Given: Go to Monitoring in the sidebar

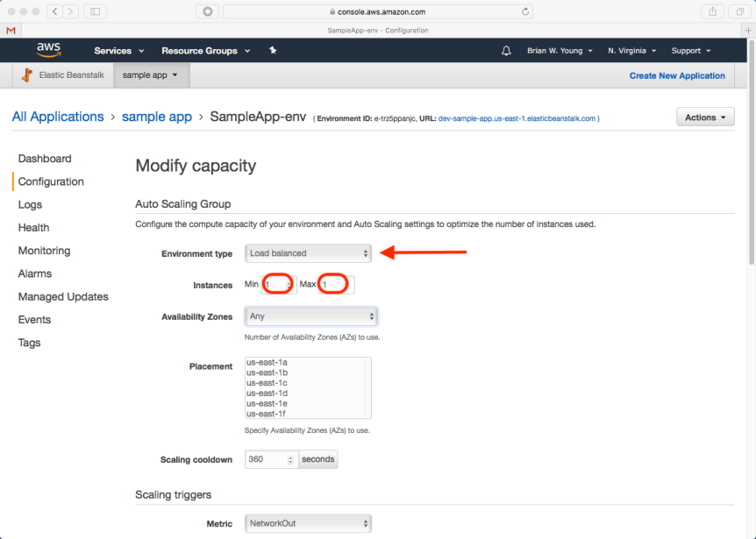Looking at the screenshot, I should (x=44, y=251).
